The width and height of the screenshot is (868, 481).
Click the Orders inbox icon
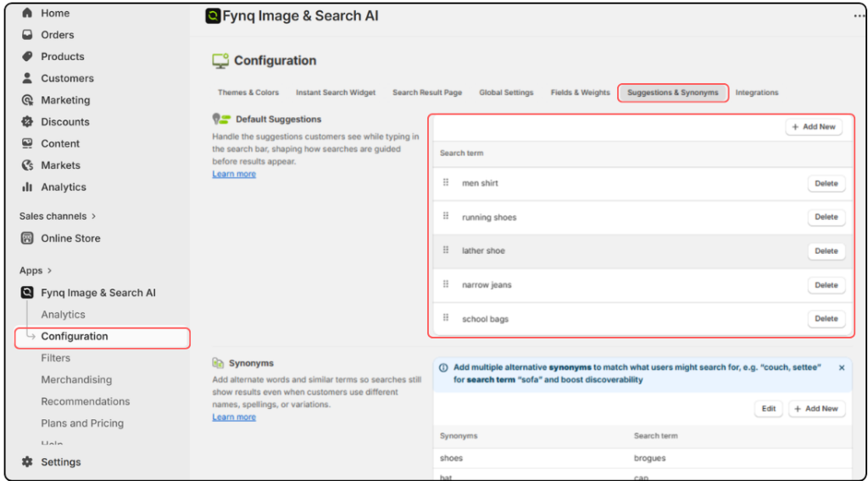click(x=27, y=35)
